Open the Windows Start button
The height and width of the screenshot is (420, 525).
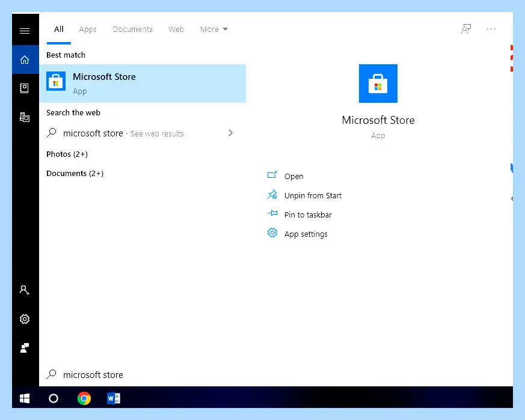(x=25, y=398)
